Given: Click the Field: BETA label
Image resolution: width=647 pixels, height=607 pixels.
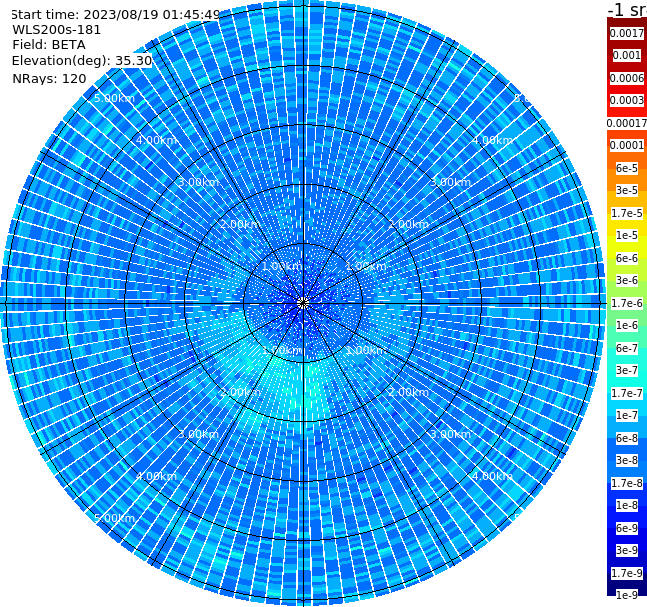Looking at the screenshot, I should (x=49, y=45).
